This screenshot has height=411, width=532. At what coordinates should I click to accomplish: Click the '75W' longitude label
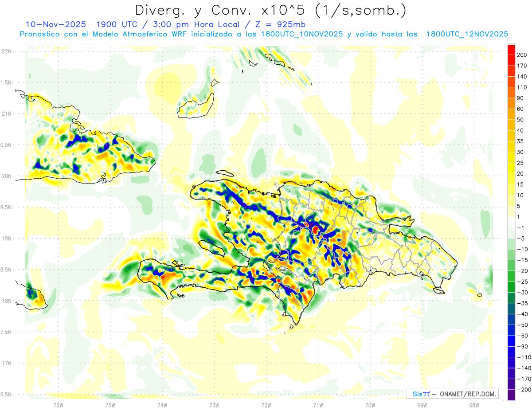click(x=110, y=405)
